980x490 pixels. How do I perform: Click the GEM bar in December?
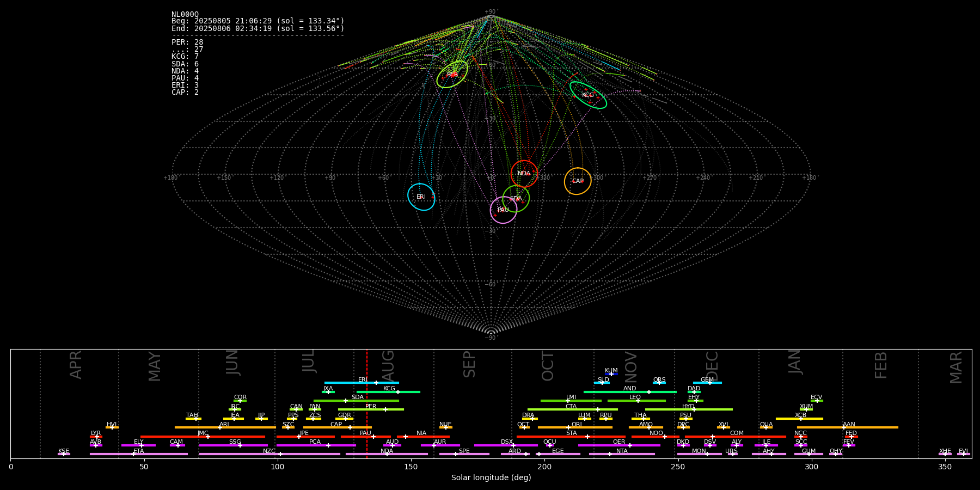tap(707, 383)
